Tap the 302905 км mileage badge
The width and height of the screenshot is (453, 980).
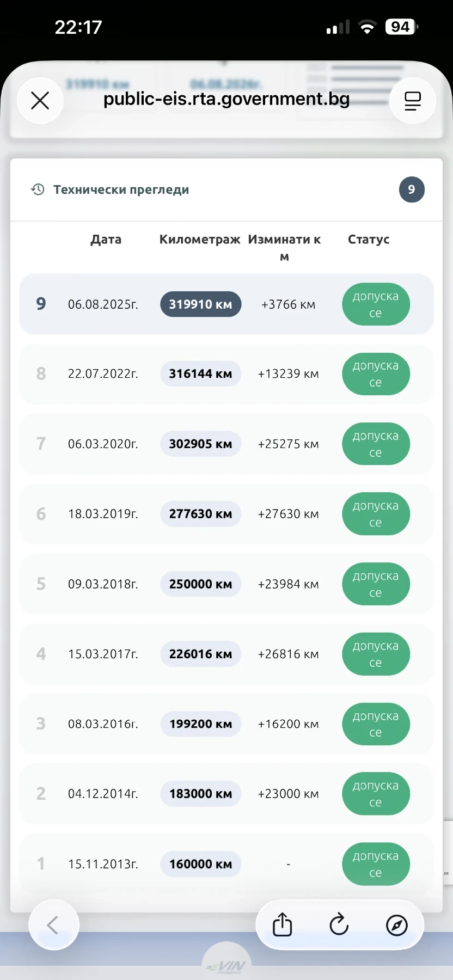click(200, 444)
